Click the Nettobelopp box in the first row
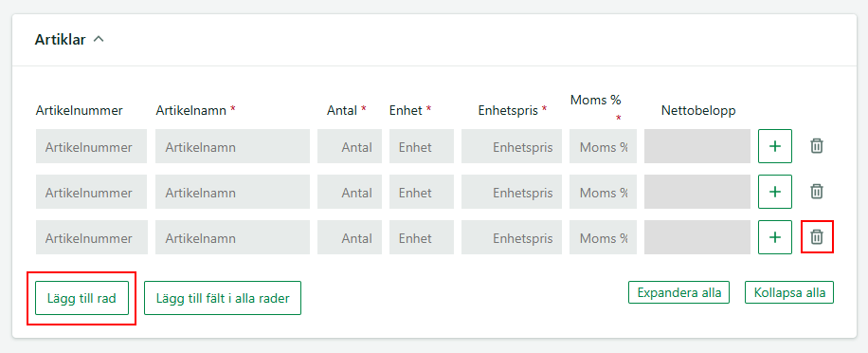 696,146
